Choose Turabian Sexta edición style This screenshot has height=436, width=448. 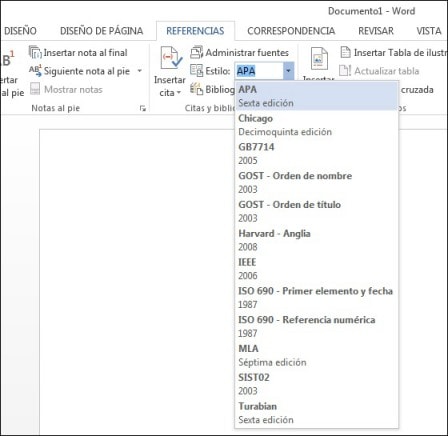click(x=317, y=413)
